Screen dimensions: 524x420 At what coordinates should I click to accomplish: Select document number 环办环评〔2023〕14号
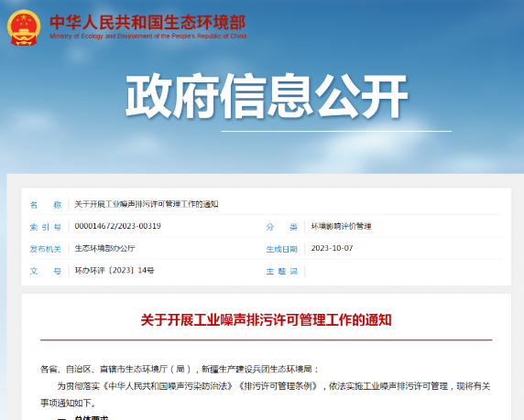point(115,271)
